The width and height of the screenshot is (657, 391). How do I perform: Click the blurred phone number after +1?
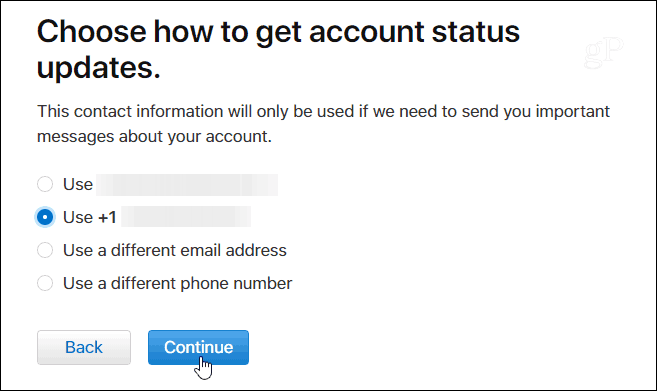coord(186,217)
